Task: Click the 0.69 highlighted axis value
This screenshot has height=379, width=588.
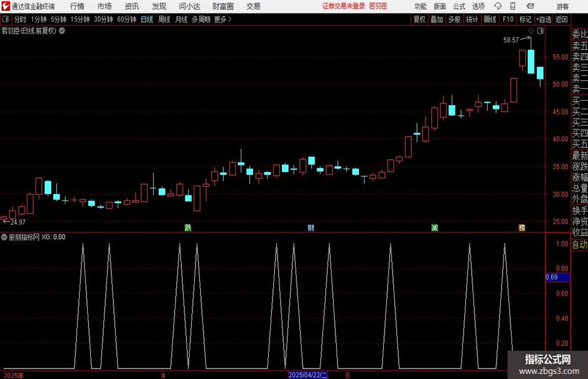Action: [x=558, y=277]
